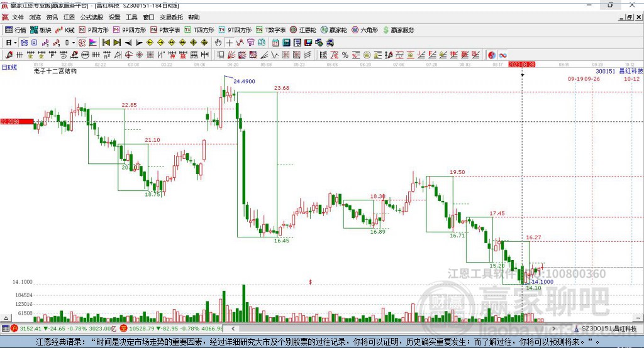644x348 pixels.
Task: Click the spiral drawing tool icon
Action: coord(63,55)
